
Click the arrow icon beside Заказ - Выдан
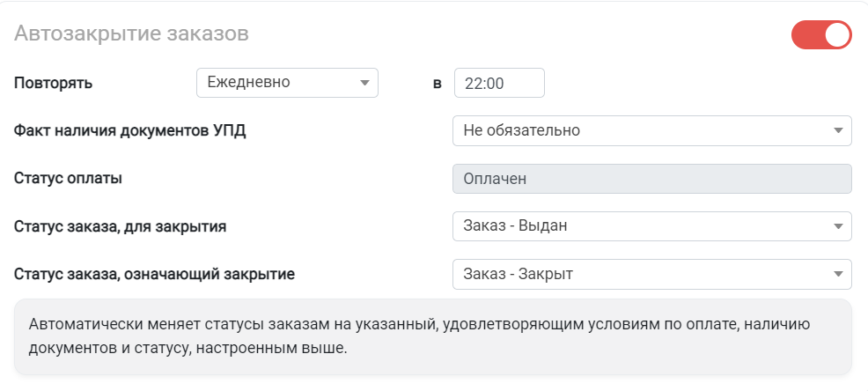(x=837, y=226)
